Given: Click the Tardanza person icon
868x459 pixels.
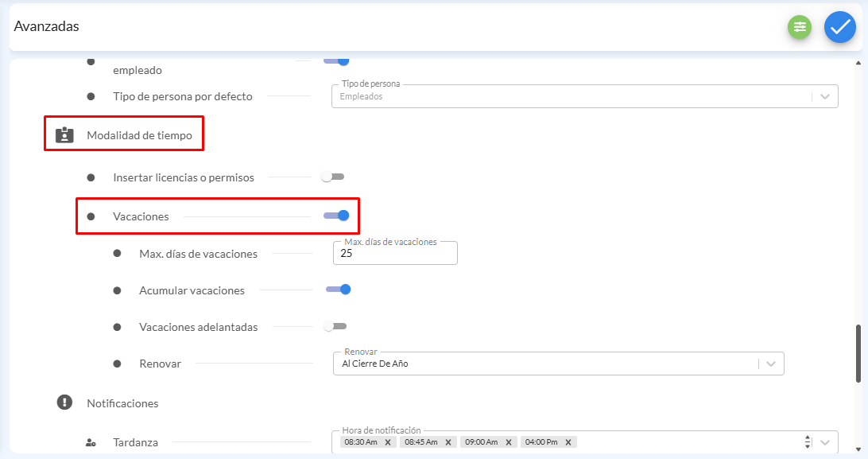Looking at the screenshot, I should tap(91, 442).
